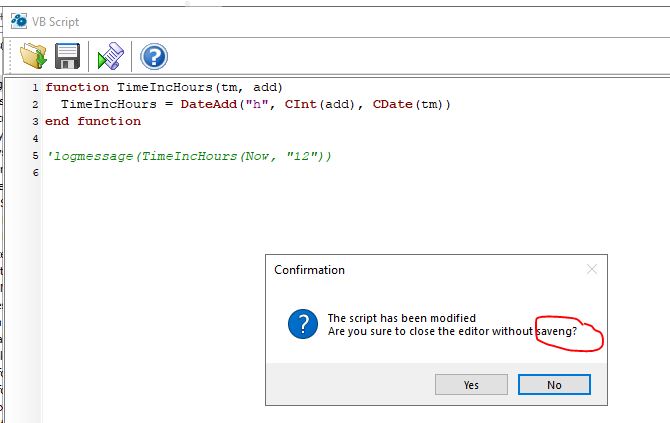
Task: Click the commented logmessage line
Action: pyautogui.click(x=188, y=156)
